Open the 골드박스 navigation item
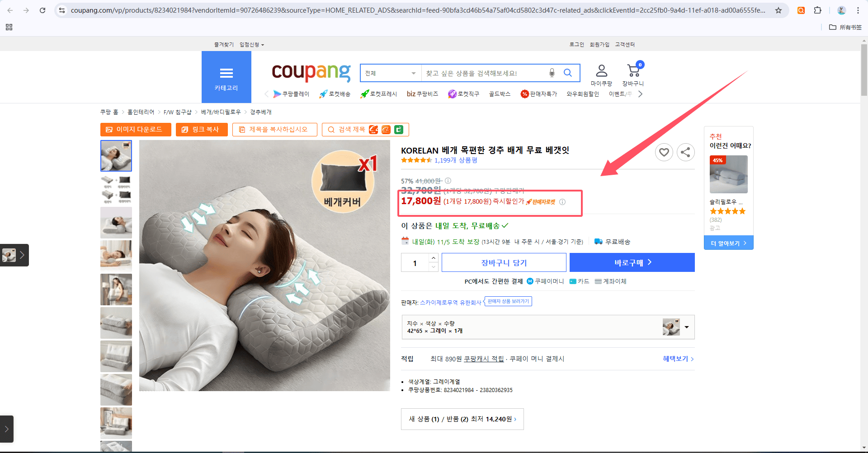The image size is (868, 453). click(500, 94)
